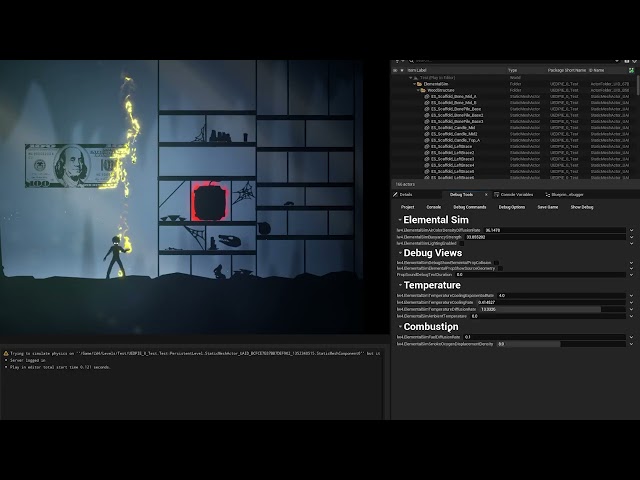Image resolution: width=640 pixels, height=480 pixels.
Task: Adjust the TemperatureDiffusionRate slider
Action: (x=552, y=309)
